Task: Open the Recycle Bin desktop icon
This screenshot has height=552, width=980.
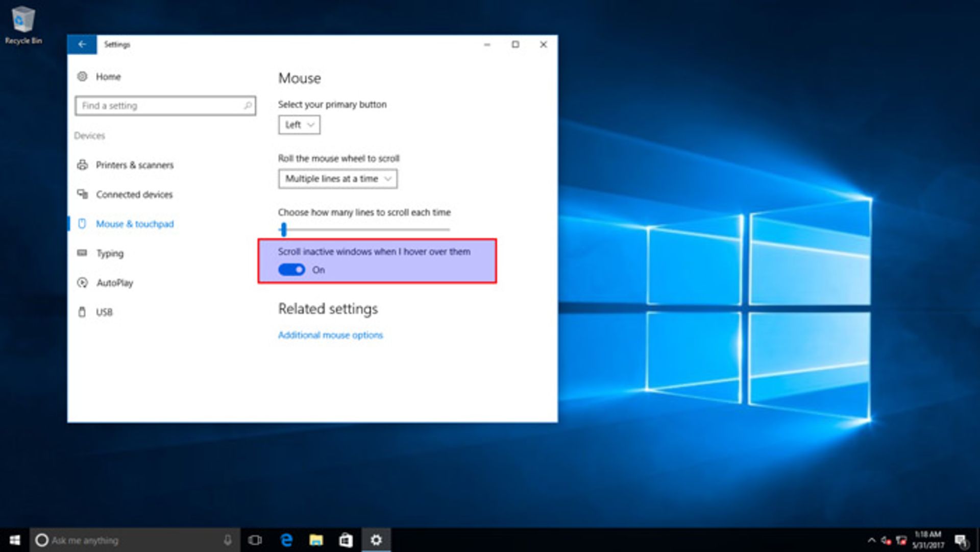Action: click(23, 25)
